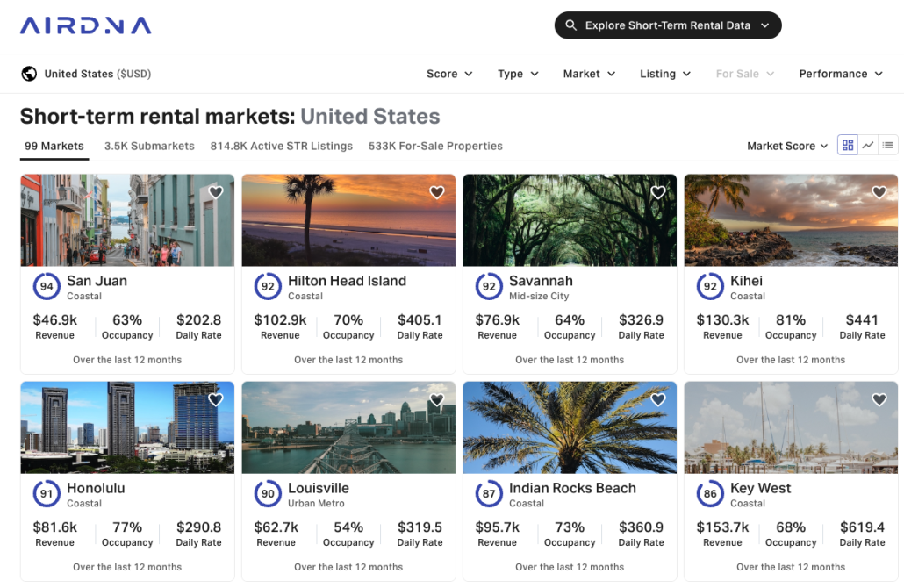Click the Hilton Head Island sunset photo
The image size is (904, 588).
point(348,220)
